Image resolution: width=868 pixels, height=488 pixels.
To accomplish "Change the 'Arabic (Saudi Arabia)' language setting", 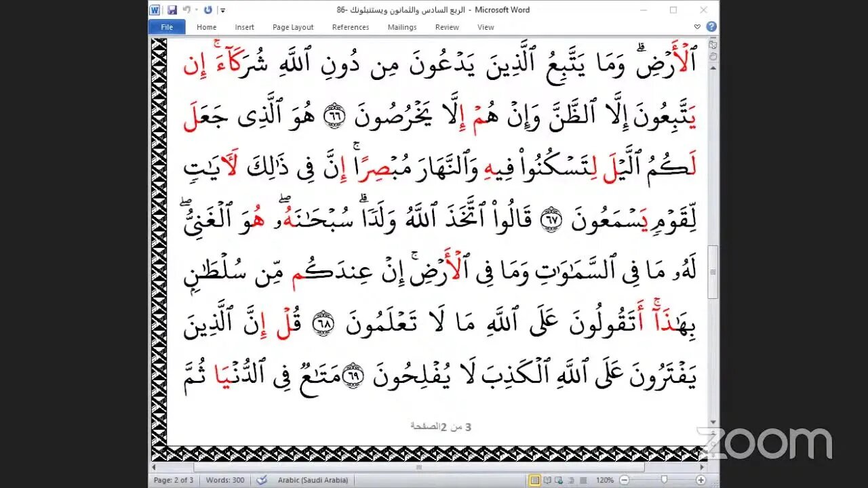I will point(313,480).
